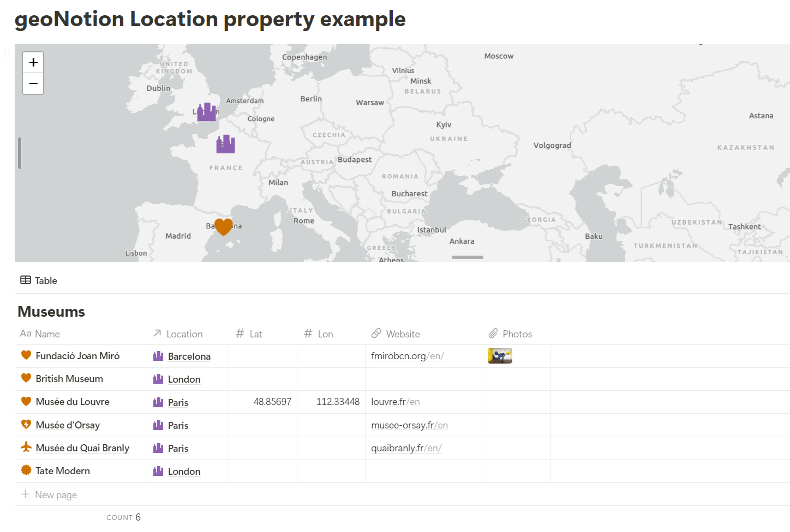Click the horizontal scrollbar handle on the map

click(467, 257)
